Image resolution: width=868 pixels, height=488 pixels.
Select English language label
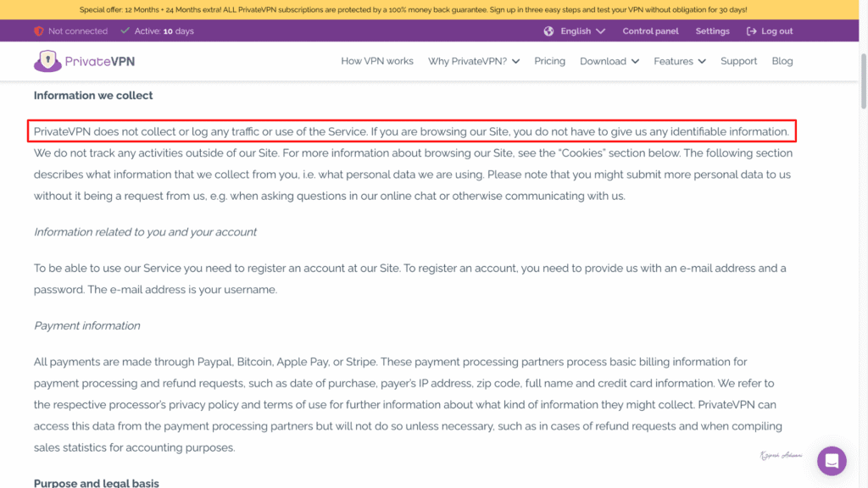point(576,31)
